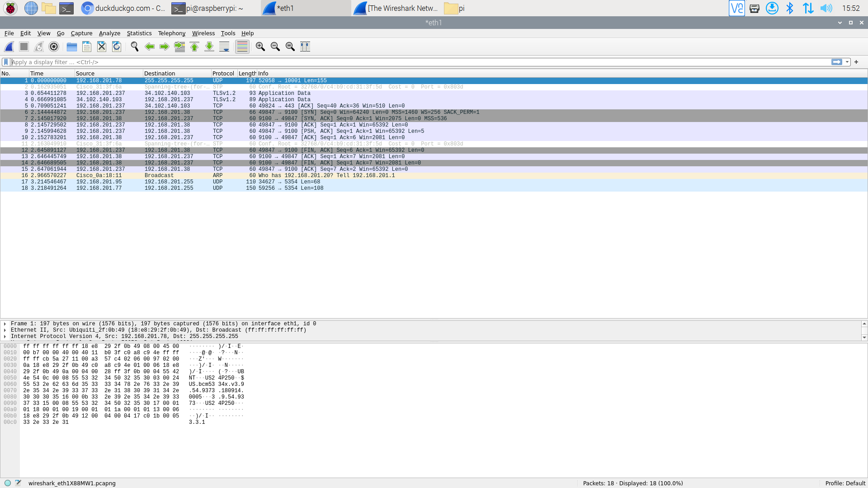Add a display filter button with the plus
Screen dimensions: 868x488
856,62
